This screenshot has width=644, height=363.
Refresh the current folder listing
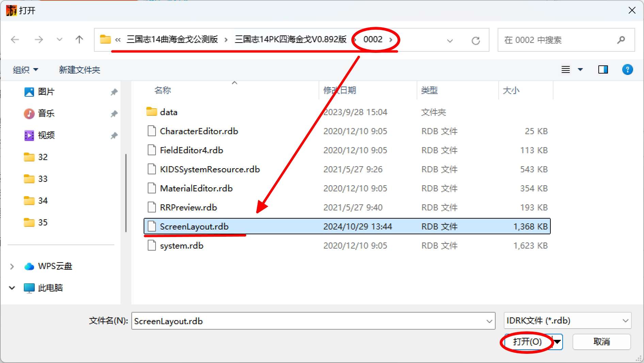(476, 41)
